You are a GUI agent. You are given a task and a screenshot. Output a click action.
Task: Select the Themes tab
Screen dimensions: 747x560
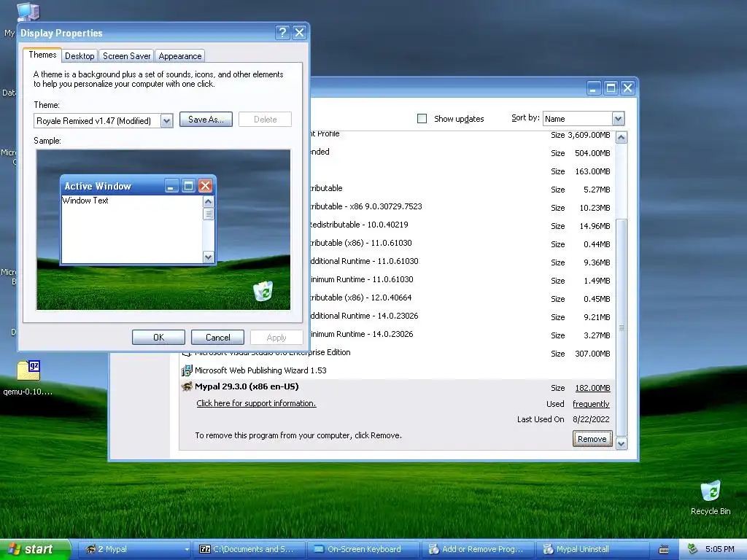click(42, 55)
